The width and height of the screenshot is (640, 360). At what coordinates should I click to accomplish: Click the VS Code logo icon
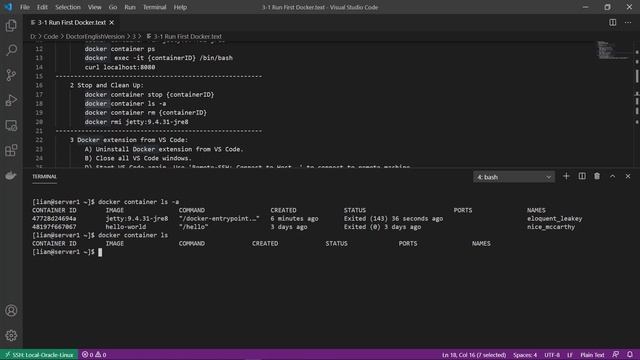pyautogui.click(x=8, y=7)
